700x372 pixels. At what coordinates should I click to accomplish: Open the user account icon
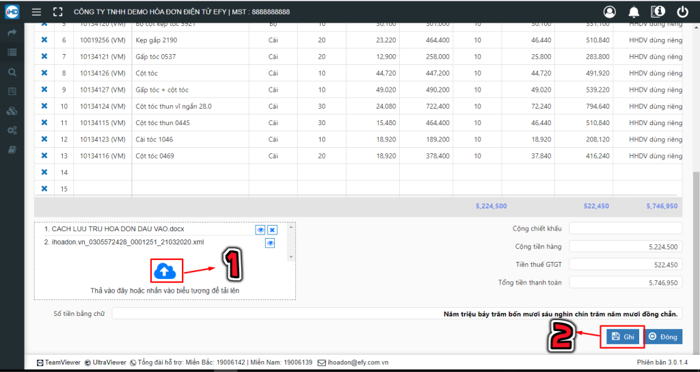609,12
